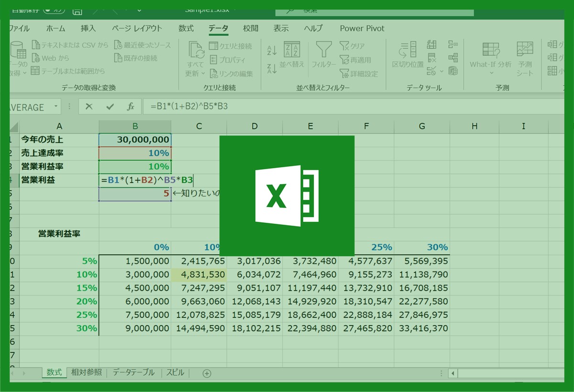Cancel the formula entry with X
Image resolution: width=574 pixels, height=392 pixels.
(x=88, y=107)
